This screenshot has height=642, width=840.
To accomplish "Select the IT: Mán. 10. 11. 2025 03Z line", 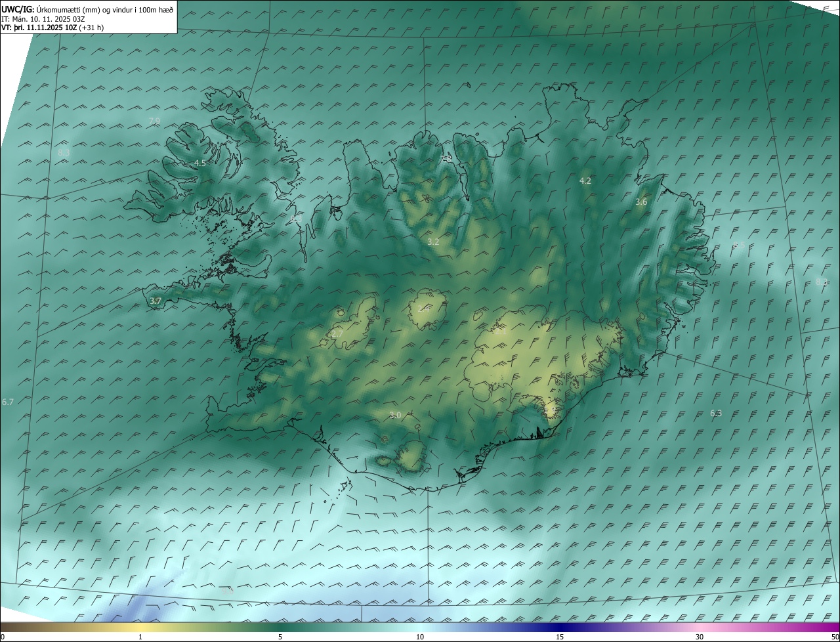I will point(42,18).
